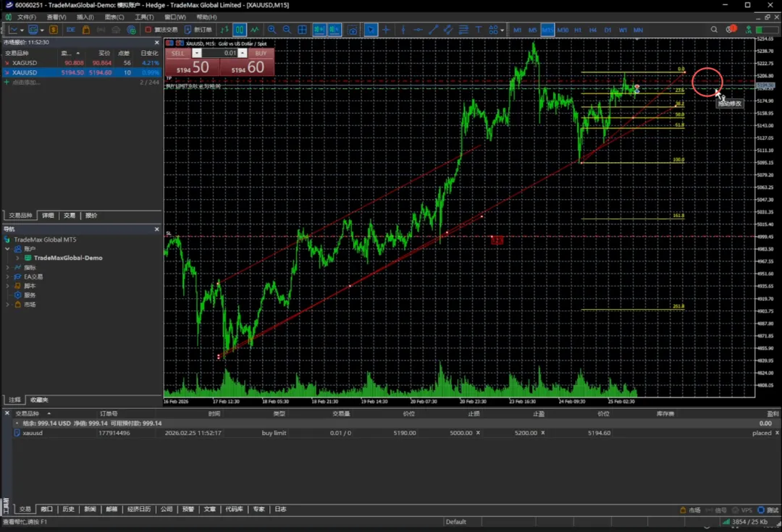Image resolution: width=782 pixels, height=532 pixels.
Task: Toggle the 算法交易 algo trading button
Action: [x=161, y=30]
